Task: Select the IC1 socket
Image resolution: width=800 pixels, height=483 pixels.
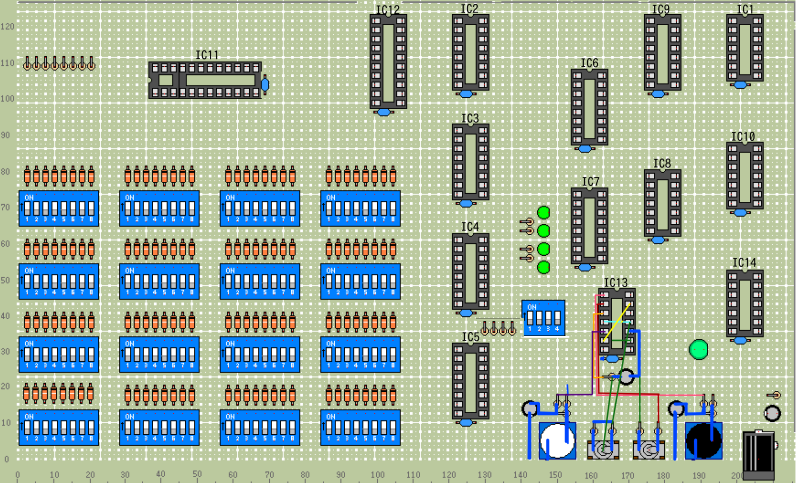Action: (745, 48)
